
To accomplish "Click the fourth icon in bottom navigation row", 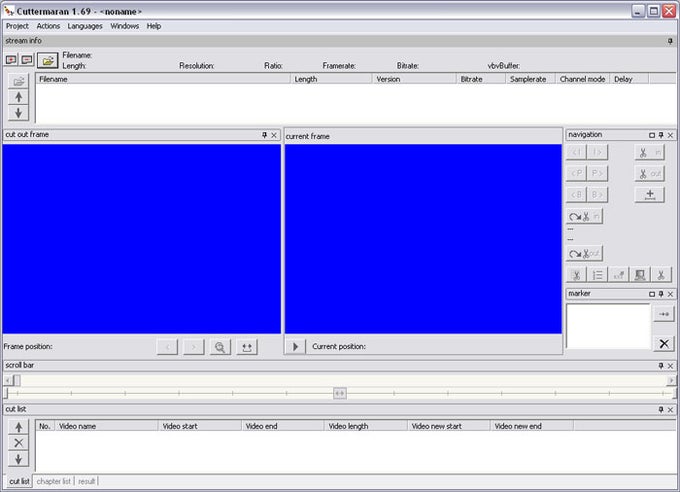I will [640, 275].
